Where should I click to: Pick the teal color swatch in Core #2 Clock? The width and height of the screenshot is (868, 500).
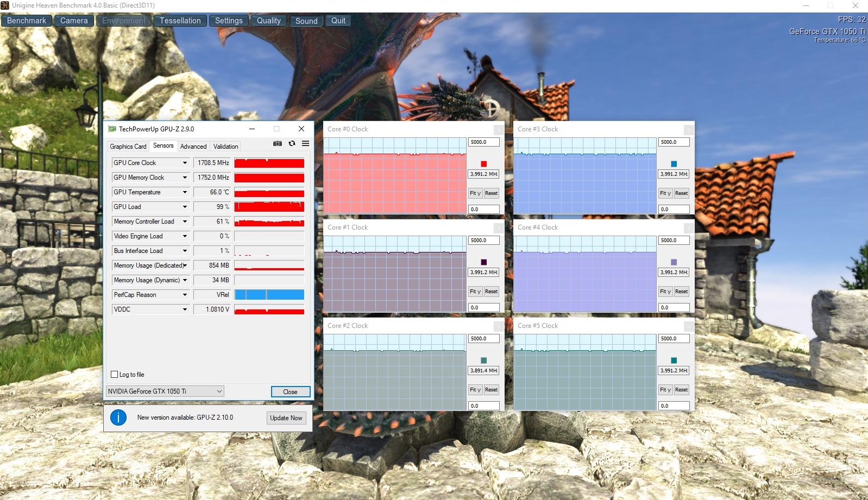[x=483, y=360]
